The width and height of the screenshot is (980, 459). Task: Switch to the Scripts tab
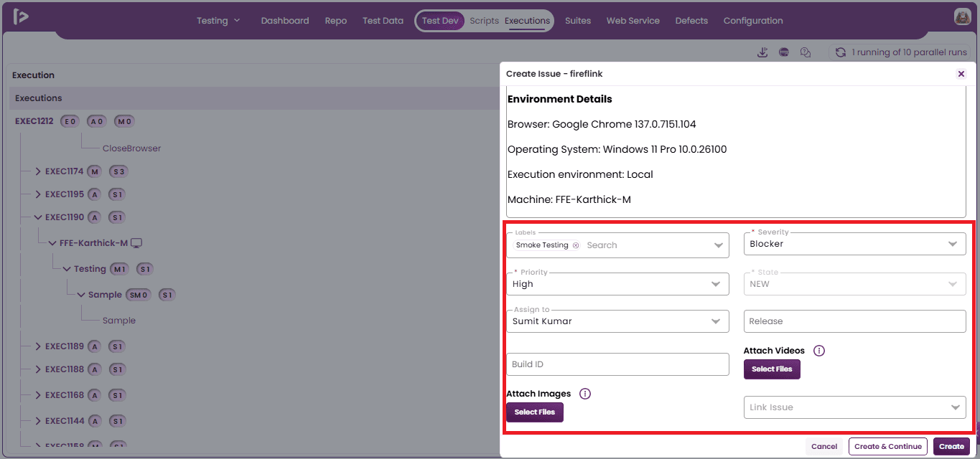pyautogui.click(x=484, y=21)
